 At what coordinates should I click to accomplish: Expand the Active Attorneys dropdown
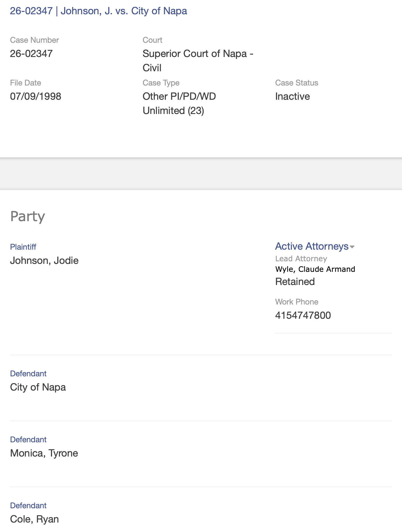coord(312,246)
